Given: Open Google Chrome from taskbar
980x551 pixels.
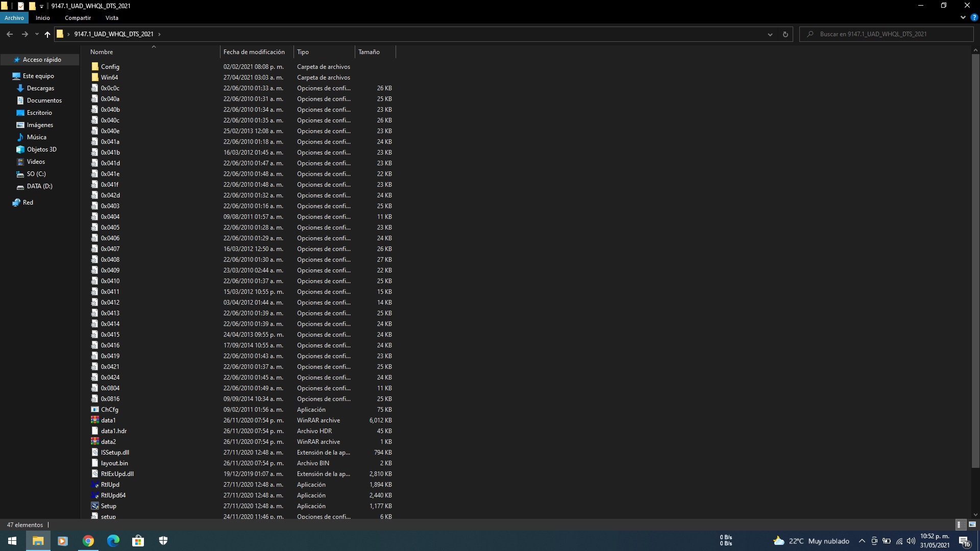Looking at the screenshot, I should click(x=88, y=541).
